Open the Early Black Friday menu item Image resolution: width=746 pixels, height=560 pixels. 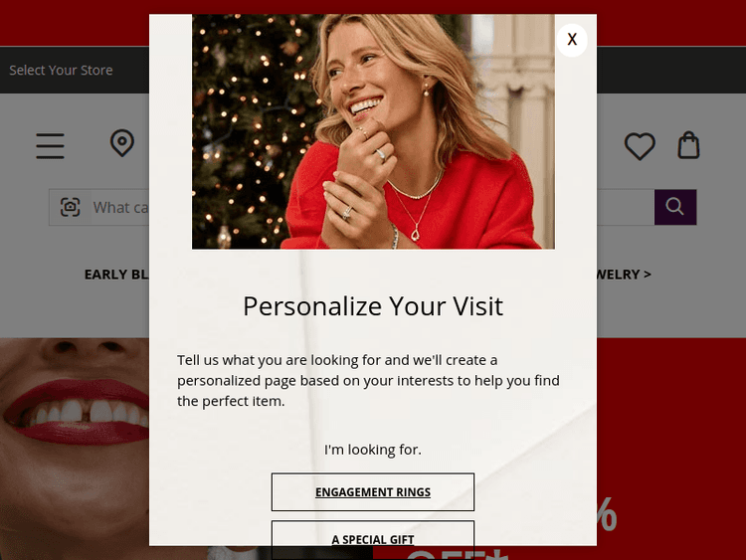pos(116,275)
